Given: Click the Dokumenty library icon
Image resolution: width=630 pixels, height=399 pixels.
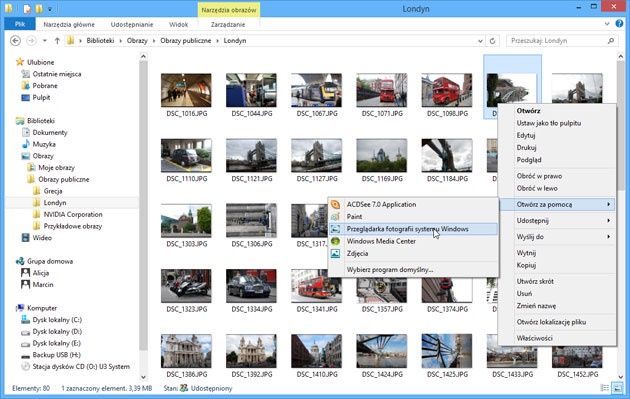Looking at the screenshot, I should click(26, 132).
